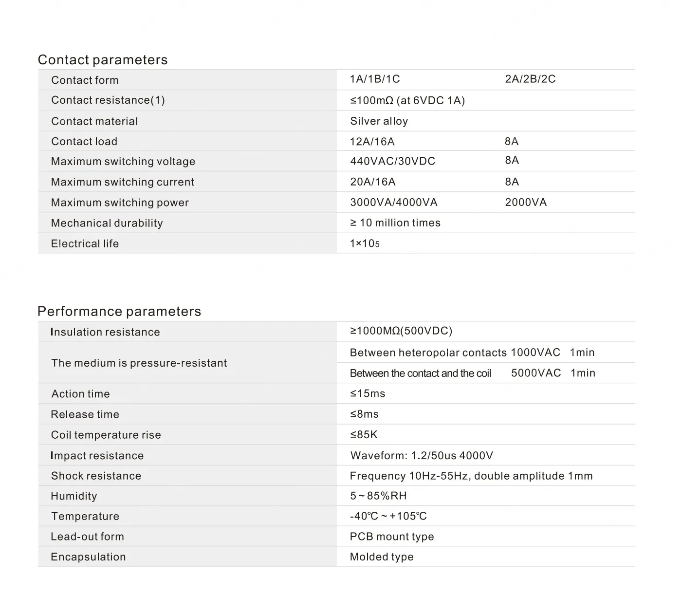
Task: Select the '440VAC/30VDC' switching voltage value
Action: (392, 162)
